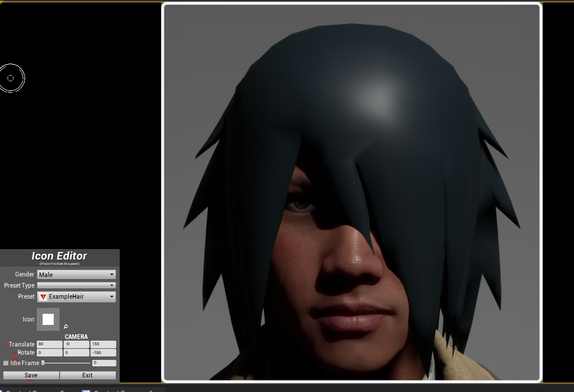Enable the Idle Frame checkbox
This screenshot has width=574, height=392.
pos(5,363)
